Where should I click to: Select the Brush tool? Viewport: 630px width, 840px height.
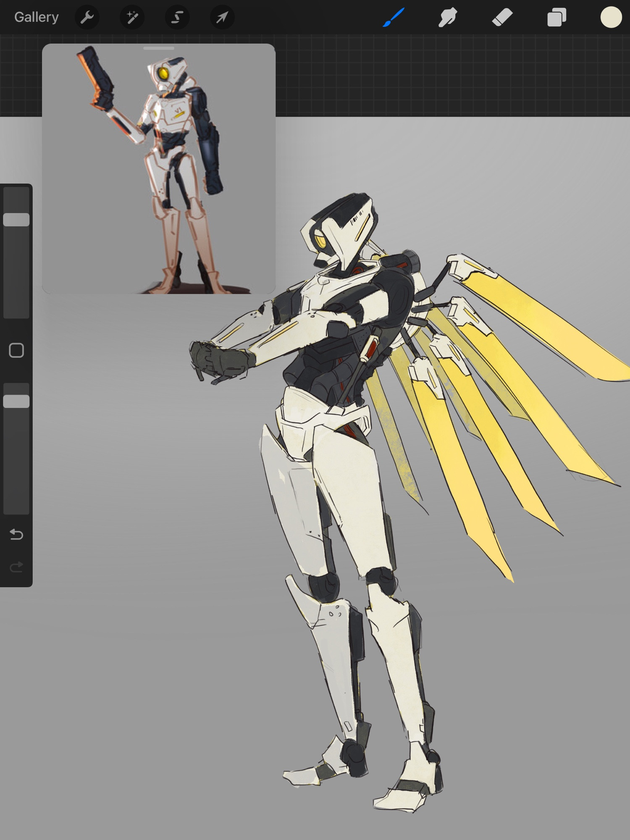(x=394, y=17)
